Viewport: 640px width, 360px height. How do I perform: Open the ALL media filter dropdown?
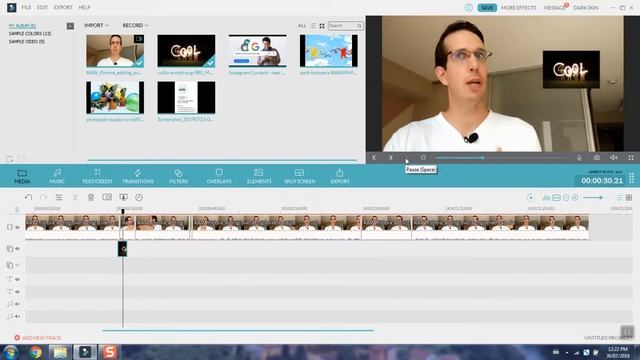(x=302, y=26)
